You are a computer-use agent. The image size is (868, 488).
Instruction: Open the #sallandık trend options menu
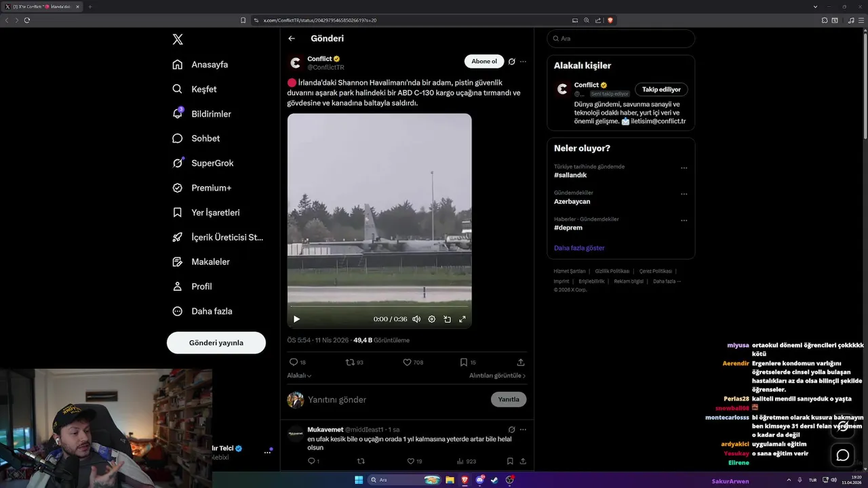pos(684,168)
